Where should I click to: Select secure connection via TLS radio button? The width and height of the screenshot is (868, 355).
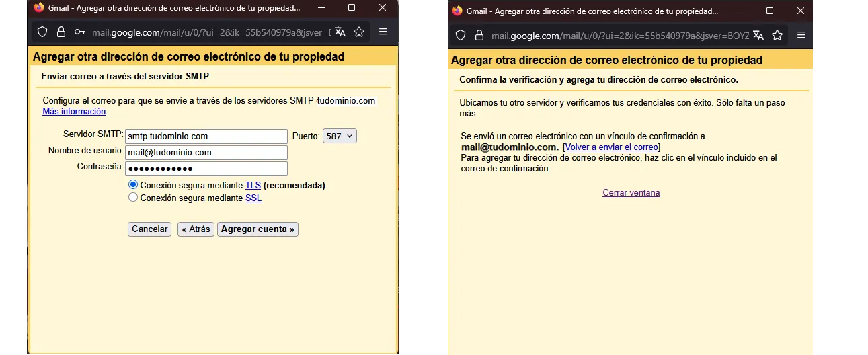(133, 184)
